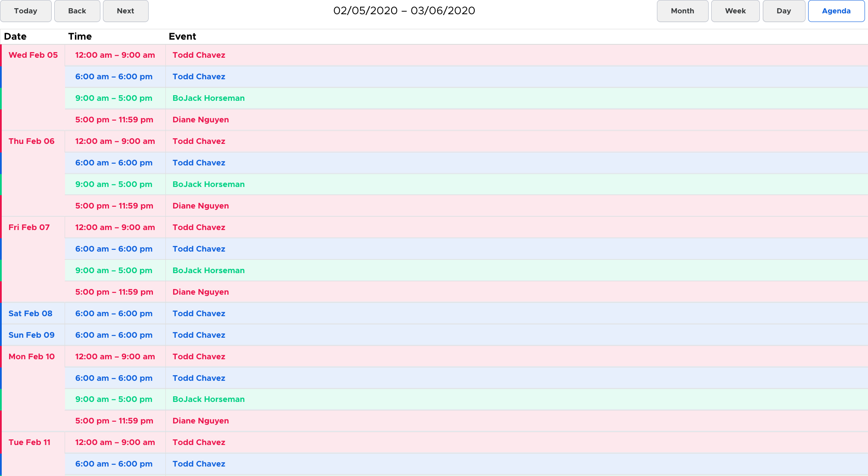Viewport: 868px width, 476px height.
Task: Click 12:00 am – 9:00 am time on Wed Feb 05
Action: tap(115, 55)
